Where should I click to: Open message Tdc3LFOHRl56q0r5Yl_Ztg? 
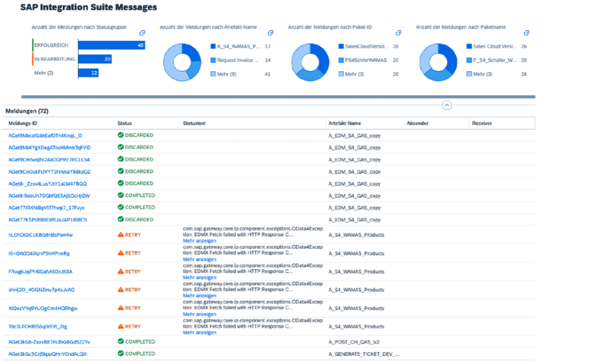pyautogui.click(x=38, y=327)
